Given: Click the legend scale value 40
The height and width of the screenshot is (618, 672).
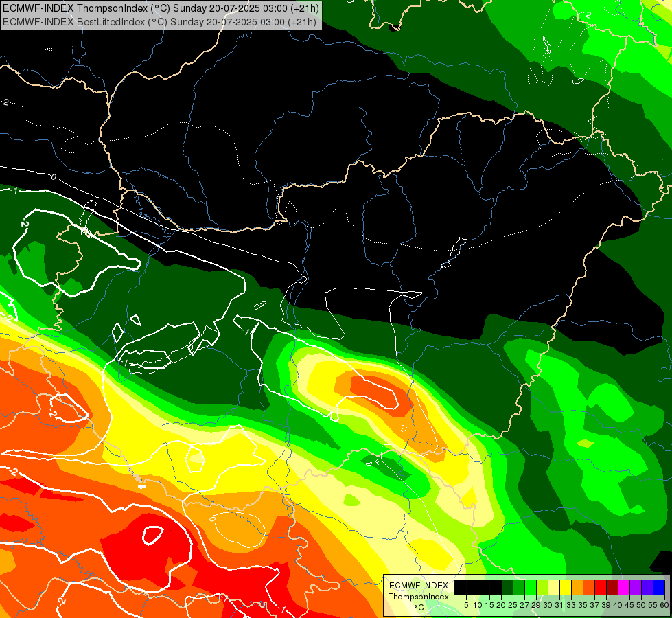Looking at the screenshot, I should pyautogui.click(x=618, y=605).
